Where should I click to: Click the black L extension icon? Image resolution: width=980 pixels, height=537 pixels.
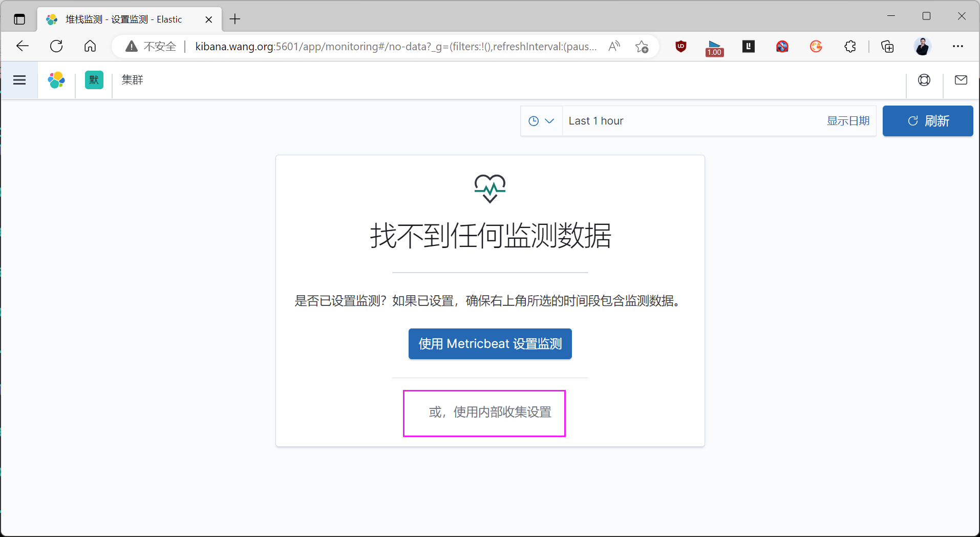point(749,47)
